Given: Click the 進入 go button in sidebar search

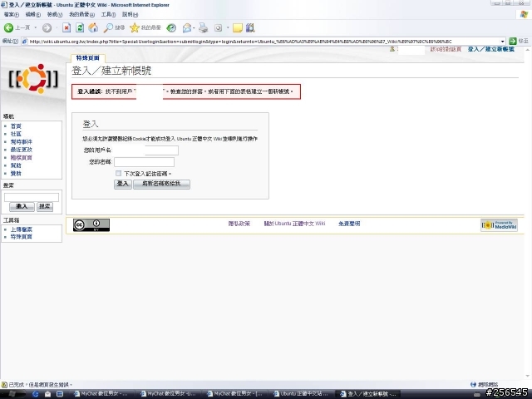Looking at the screenshot, I should tap(22, 206).
